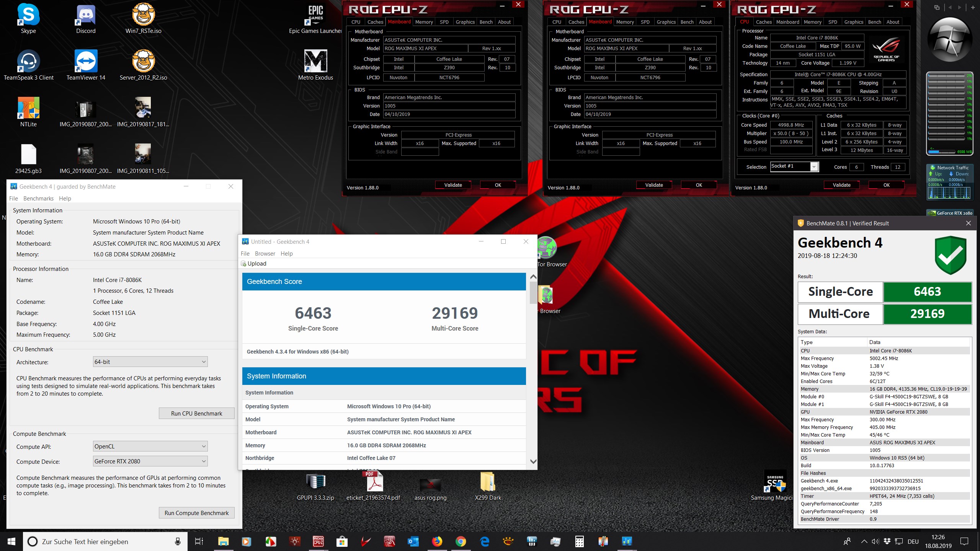This screenshot has width=980, height=551.
Task: Open the Tor Browser desktop shortcut
Action: point(551,252)
